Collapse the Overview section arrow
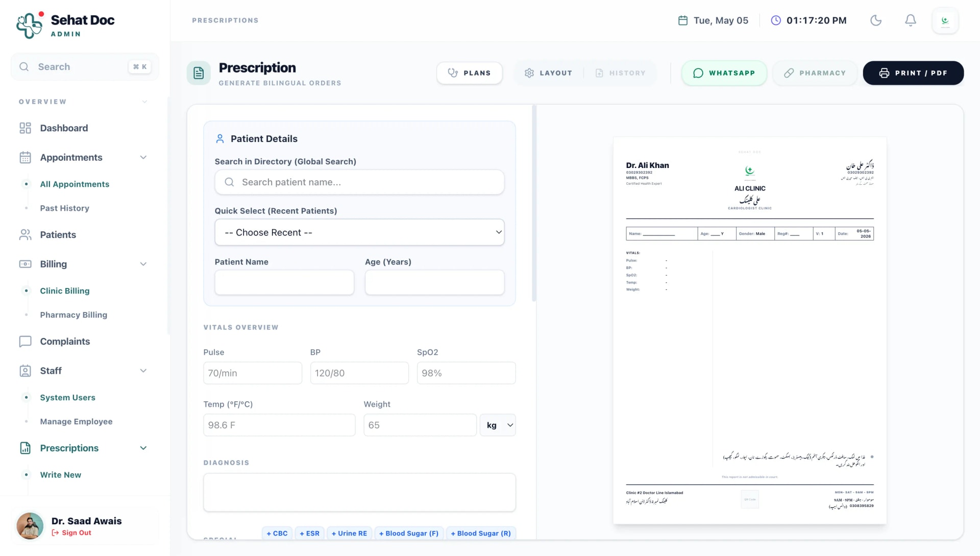The height and width of the screenshot is (556, 980). coord(144,102)
